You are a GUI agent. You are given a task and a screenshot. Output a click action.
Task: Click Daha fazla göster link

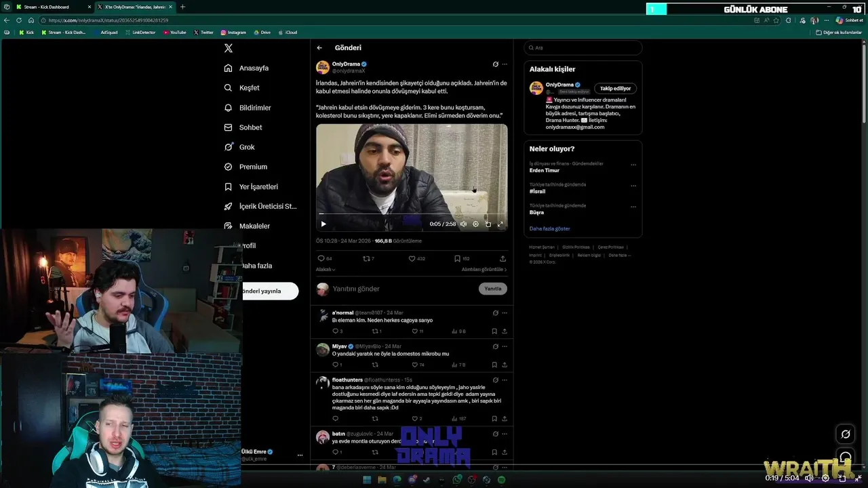549,229
